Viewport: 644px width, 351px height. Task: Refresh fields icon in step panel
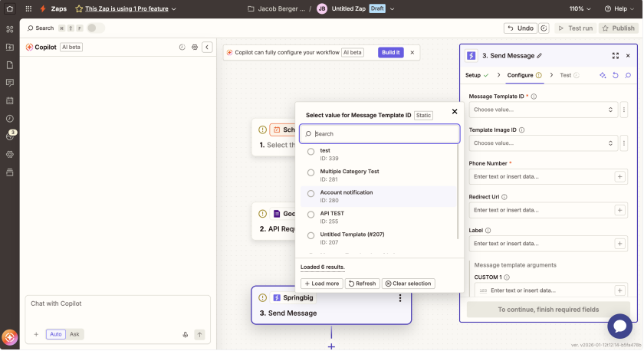(x=615, y=75)
